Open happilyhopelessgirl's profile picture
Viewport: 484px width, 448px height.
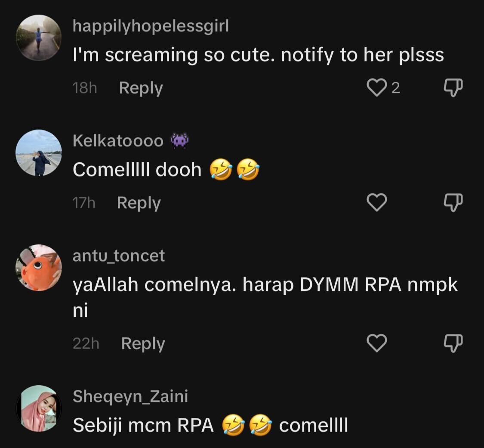click(39, 38)
